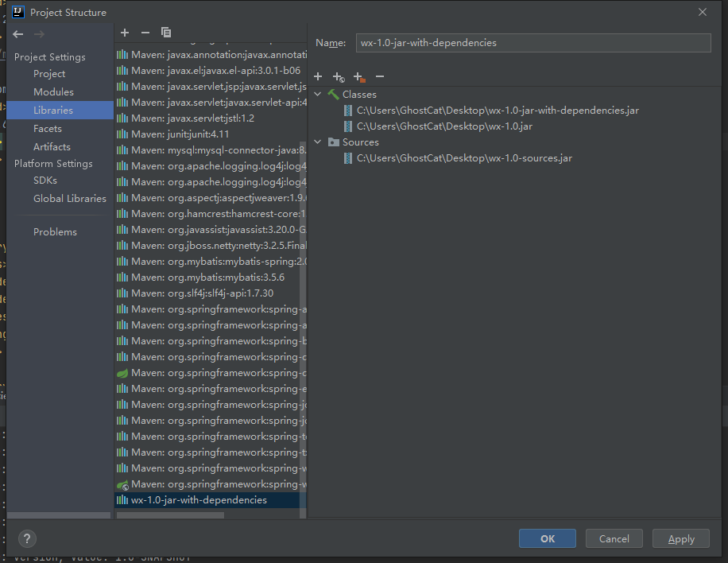Select Maven: org.hamcrest:hamcrest-core library
This screenshot has height=563, width=728.
click(211, 214)
